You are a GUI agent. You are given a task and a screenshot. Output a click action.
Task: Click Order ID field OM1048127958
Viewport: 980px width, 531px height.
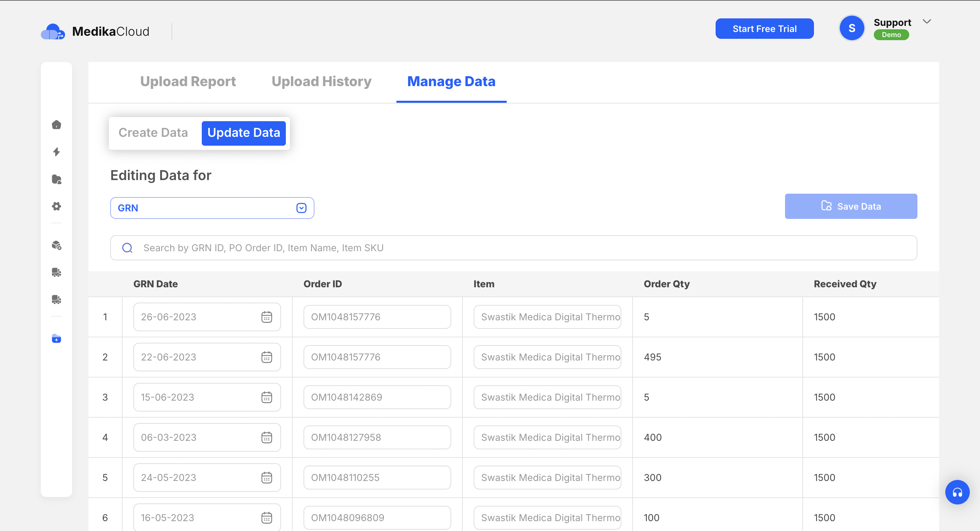click(x=377, y=437)
